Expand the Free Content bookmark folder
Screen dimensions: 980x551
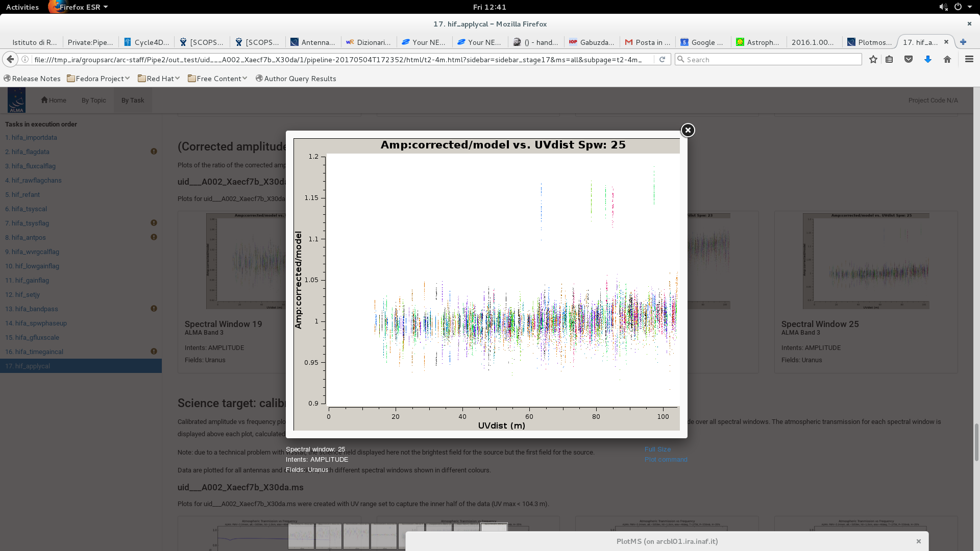click(217, 79)
